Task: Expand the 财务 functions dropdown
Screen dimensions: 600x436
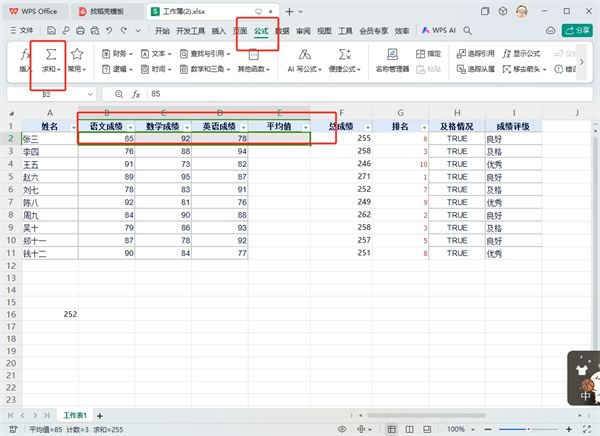Action: pyautogui.click(x=122, y=53)
